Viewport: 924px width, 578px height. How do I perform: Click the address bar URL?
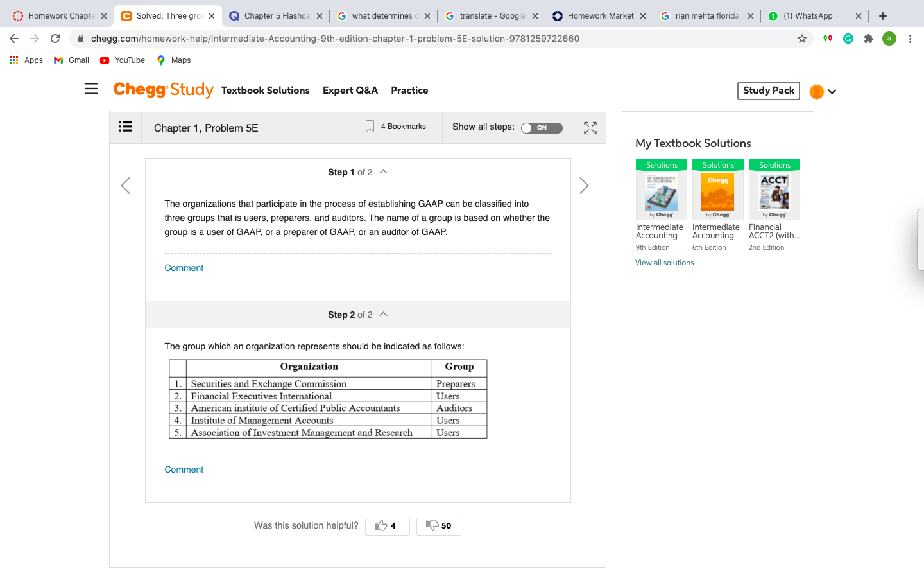[x=335, y=39]
